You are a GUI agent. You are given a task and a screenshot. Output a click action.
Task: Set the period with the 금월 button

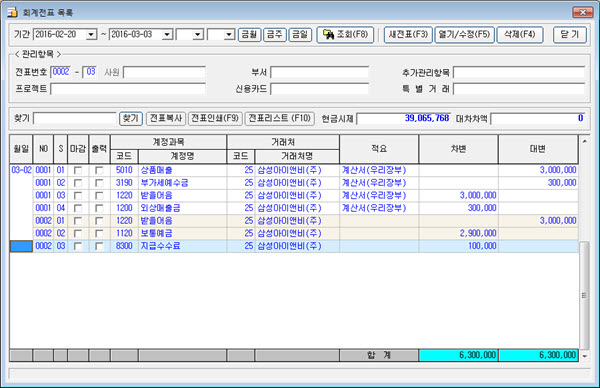[249, 35]
